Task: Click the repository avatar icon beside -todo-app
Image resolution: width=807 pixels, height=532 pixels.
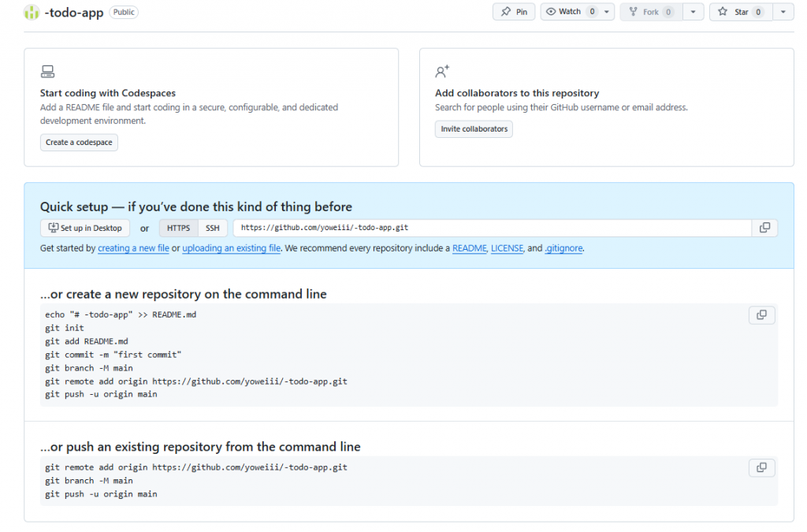Action: [x=32, y=13]
